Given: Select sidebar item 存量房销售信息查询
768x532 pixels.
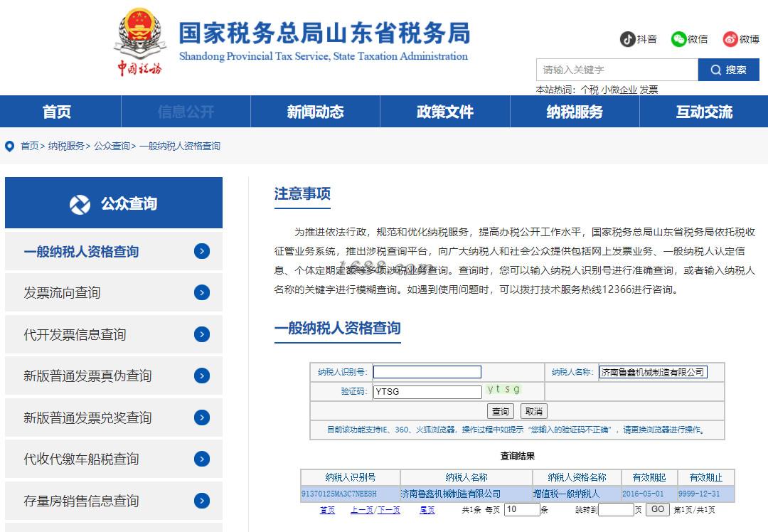Looking at the screenshot, I should pos(114,501).
